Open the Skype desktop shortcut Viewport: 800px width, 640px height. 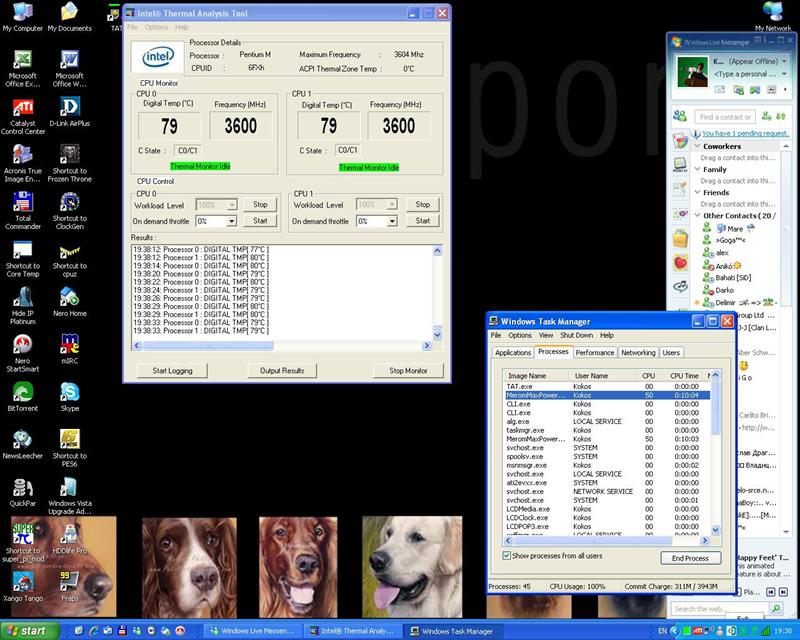69,391
